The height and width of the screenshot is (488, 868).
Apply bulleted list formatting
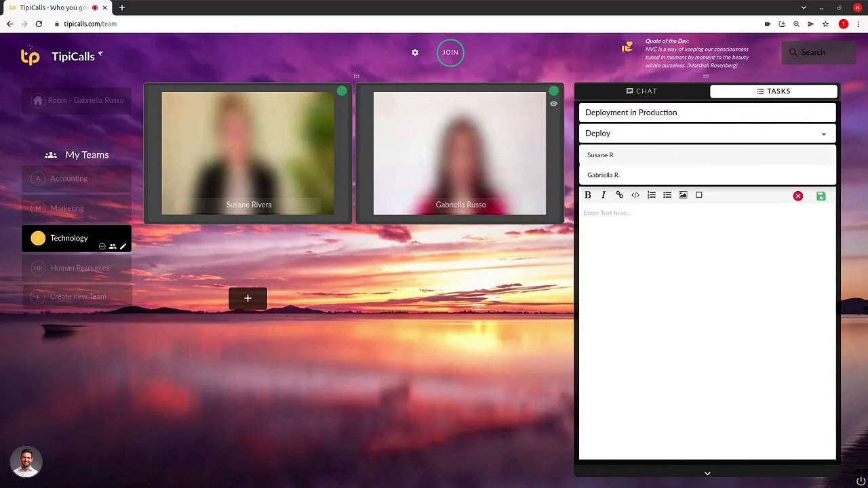pyautogui.click(x=667, y=195)
